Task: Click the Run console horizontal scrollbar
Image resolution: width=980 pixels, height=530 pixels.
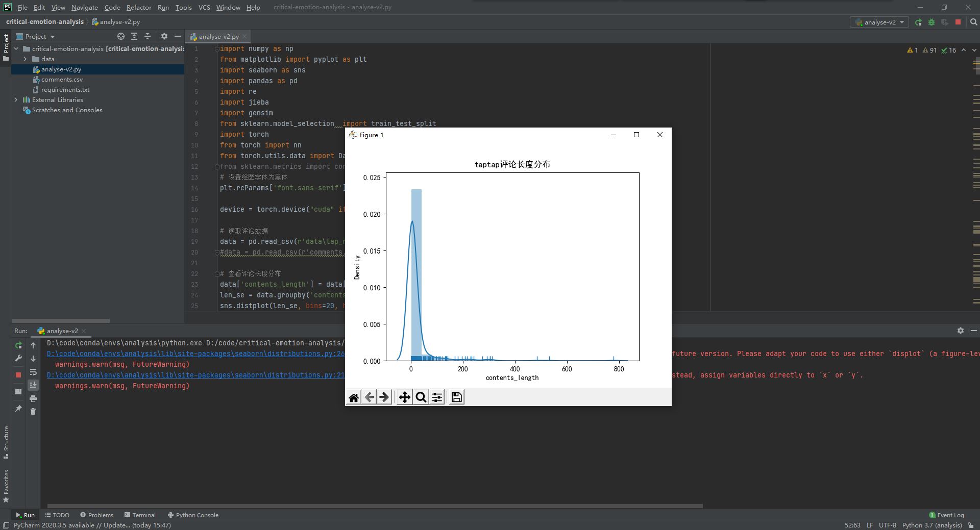Action: pos(375,506)
